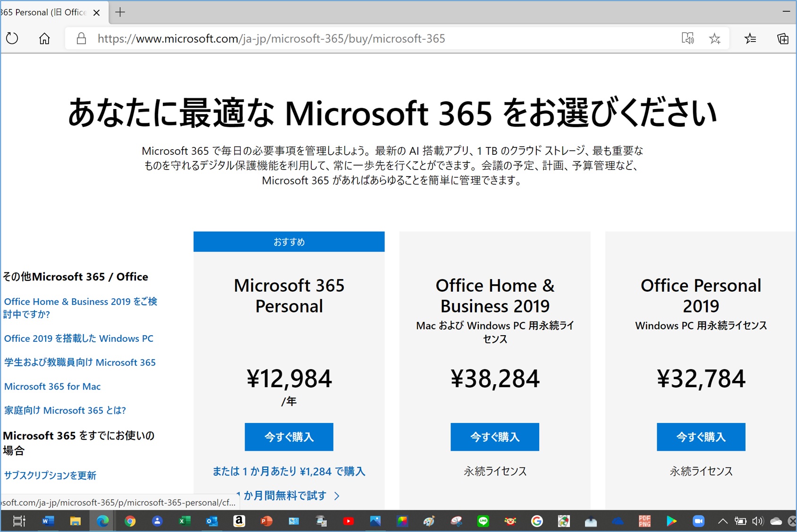Click monthly ¥1,284 purchase link
Screen dimensions: 797x532
click(289, 471)
